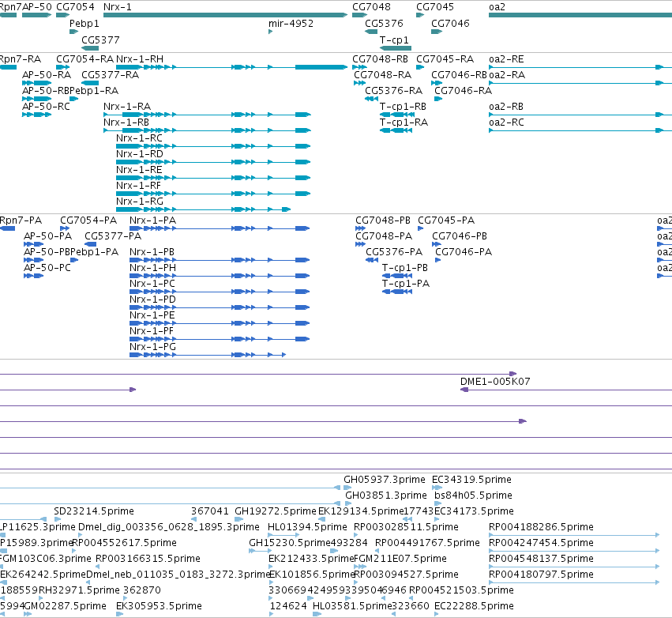Select the GH19272.5prime EST label

pos(275,511)
